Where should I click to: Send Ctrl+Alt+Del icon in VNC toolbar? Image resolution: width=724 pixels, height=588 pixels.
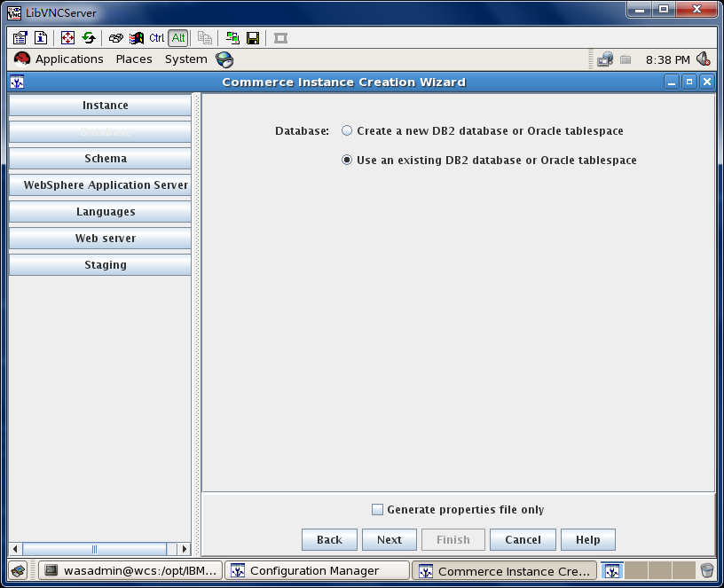pyautogui.click(x=116, y=38)
